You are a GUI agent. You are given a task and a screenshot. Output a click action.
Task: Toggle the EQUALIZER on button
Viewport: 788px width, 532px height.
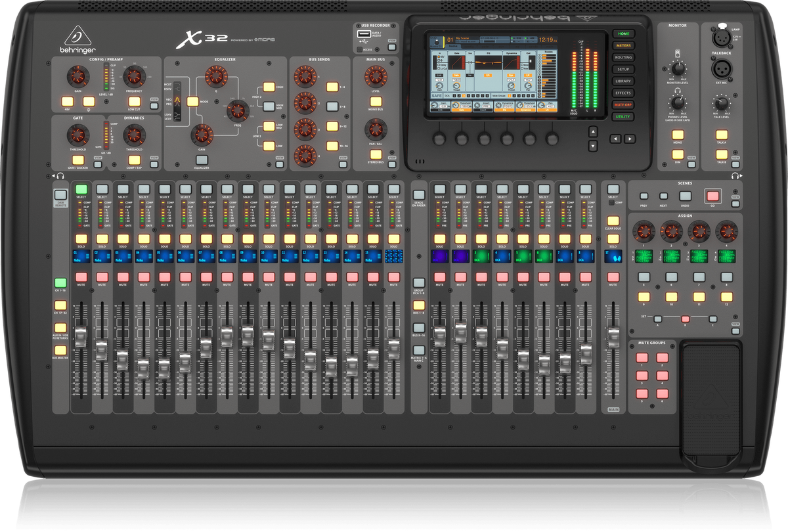202,160
